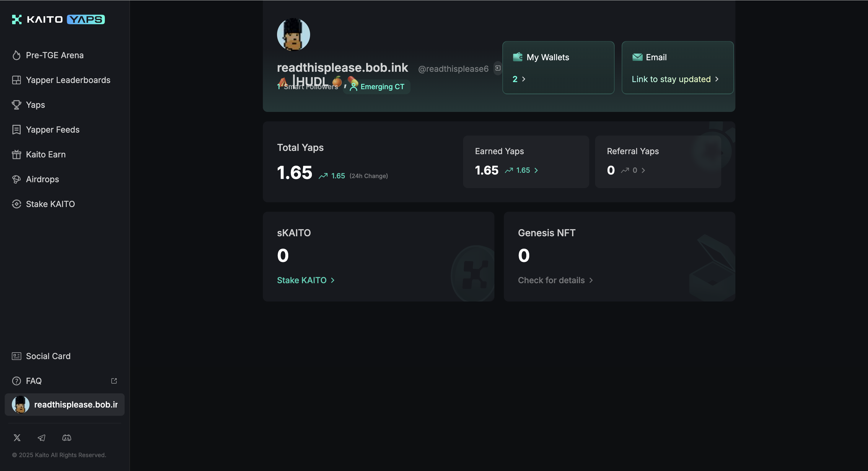Click the (24h Change) label
The image size is (868, 471).
point(369,176)
